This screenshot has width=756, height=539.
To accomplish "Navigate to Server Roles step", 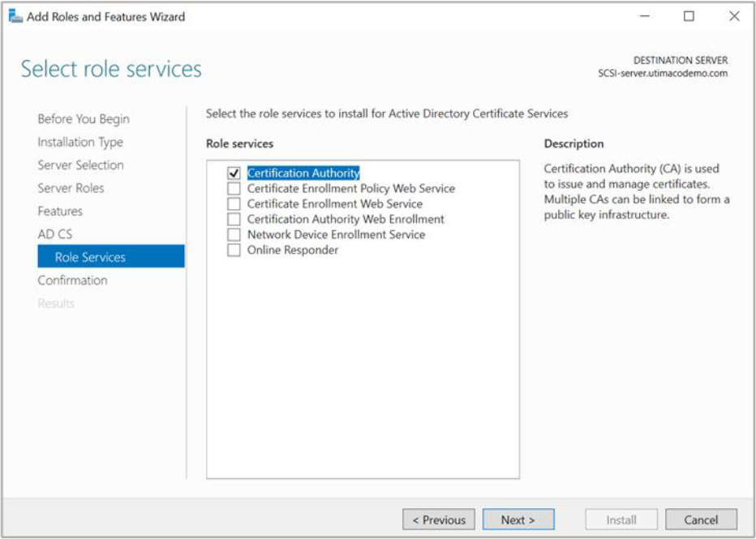I will (71, 188).
